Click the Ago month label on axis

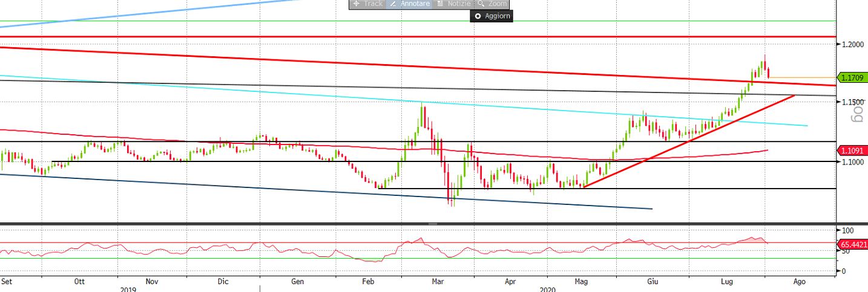[x=799, y=282]
